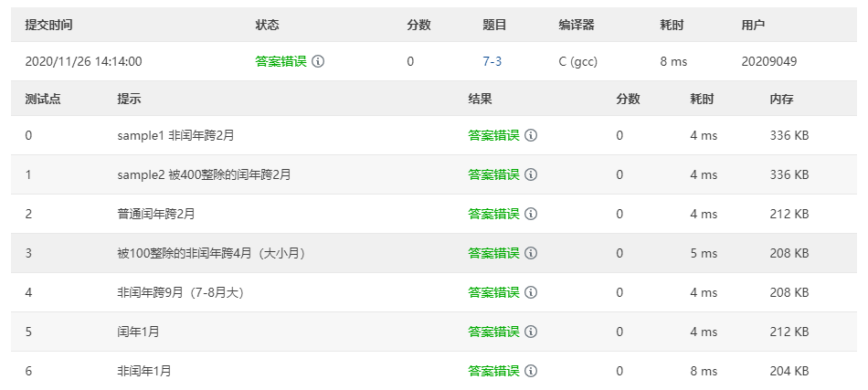Click the submission time 2020/11/26 14:14:00
868x390 pixels.
pyautogui.click(x=83, y=62)
